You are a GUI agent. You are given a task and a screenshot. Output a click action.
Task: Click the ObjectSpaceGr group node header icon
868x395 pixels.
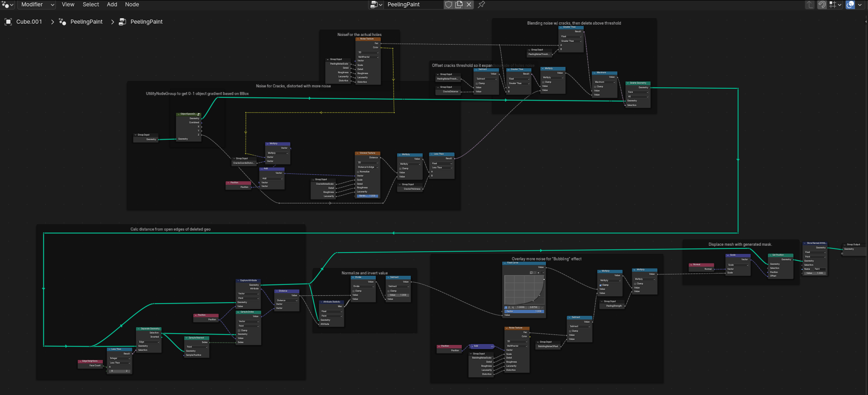point(199,114)
